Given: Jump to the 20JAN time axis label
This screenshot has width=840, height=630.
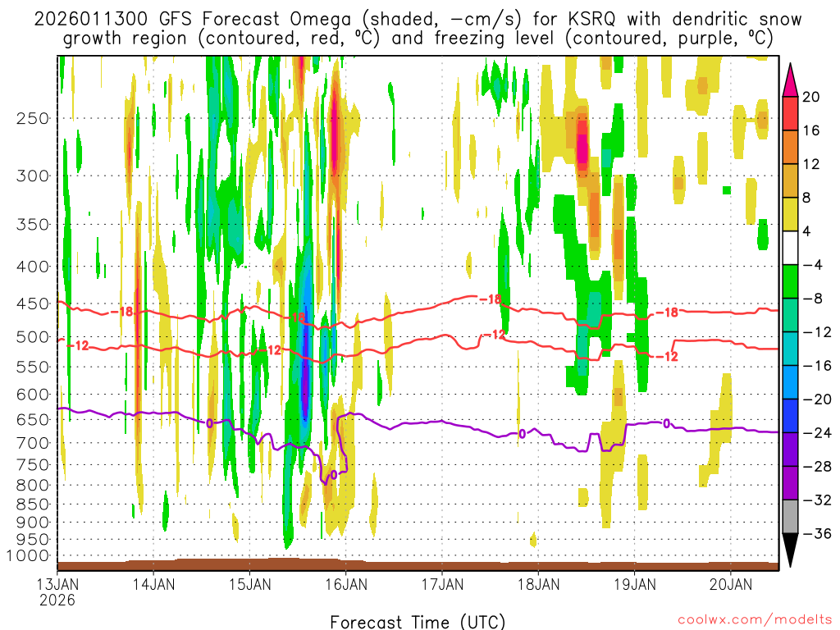Looking at the screenshot, I should [730, 585].
